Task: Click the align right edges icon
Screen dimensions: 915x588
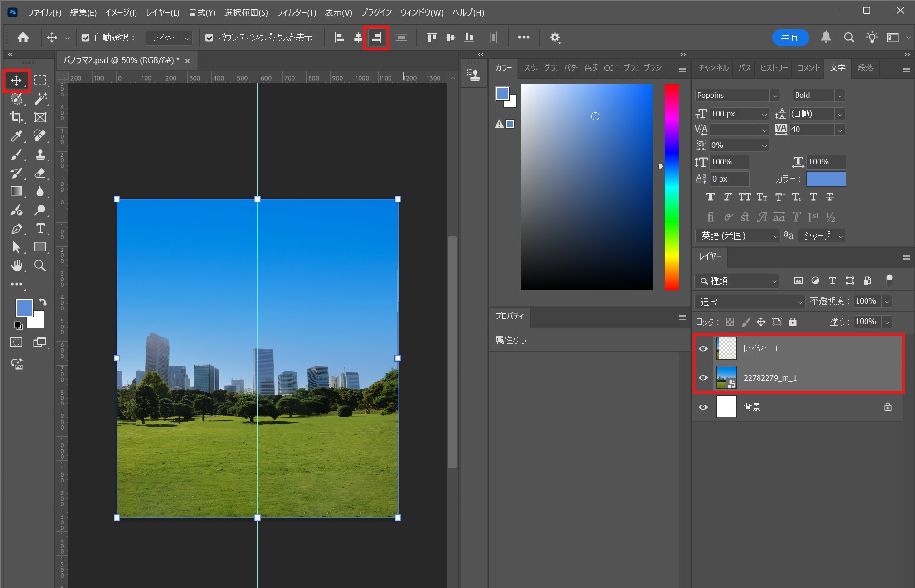Action: point(376,38)
